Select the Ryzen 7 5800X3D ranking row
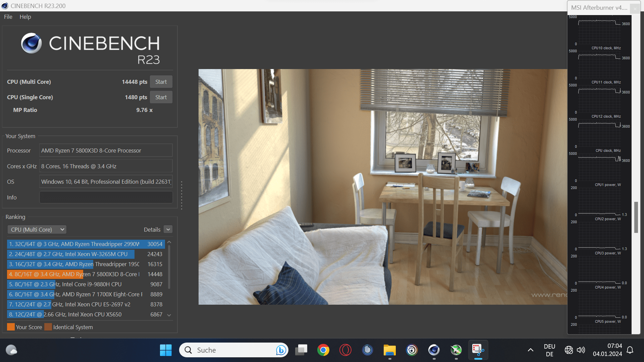This screenshot has height=362, width=644. tap(86, 274)
